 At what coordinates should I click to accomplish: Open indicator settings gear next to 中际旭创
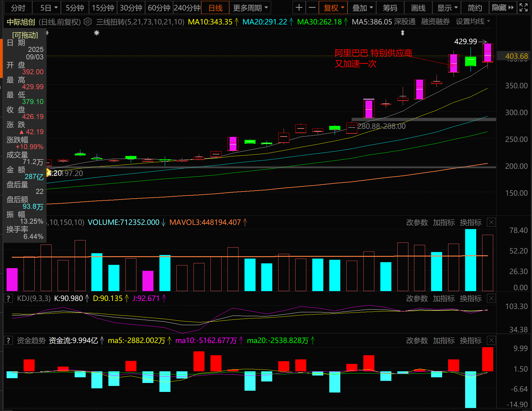(x=87, y=22)
